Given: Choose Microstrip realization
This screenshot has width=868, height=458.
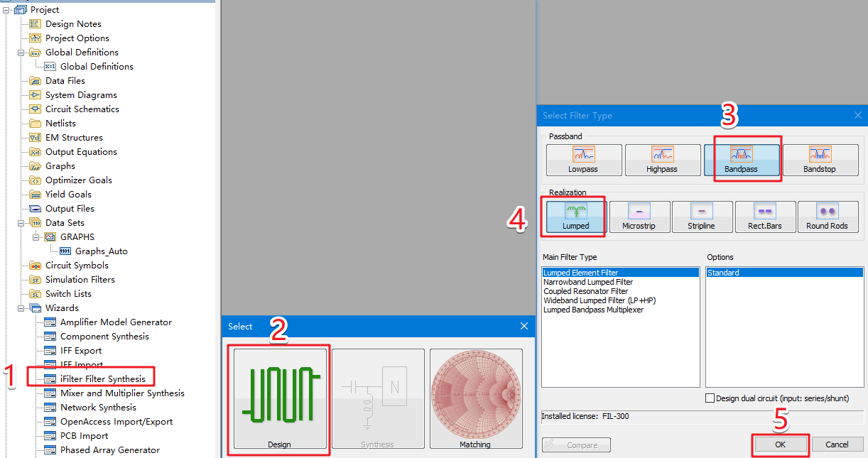Looking at the screenshot, I should (639, 217).
